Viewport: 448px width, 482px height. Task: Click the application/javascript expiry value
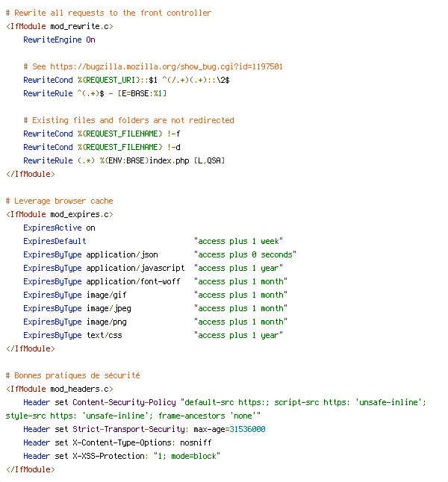coord(238,268)
